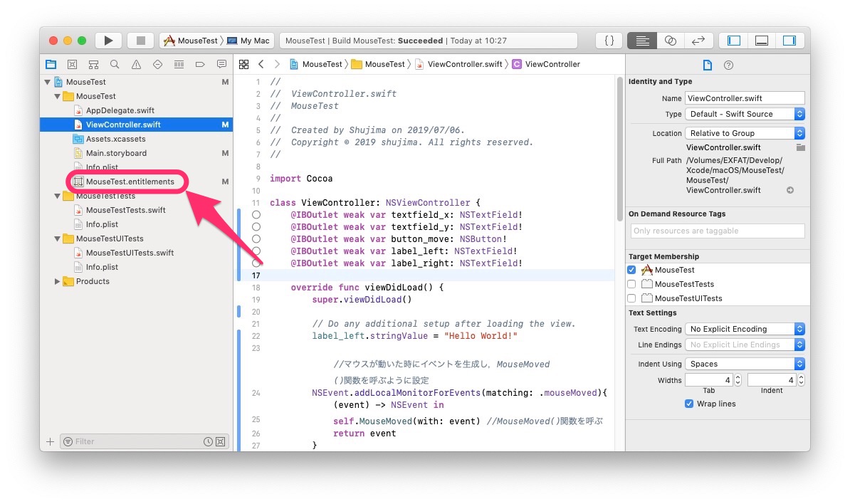This screenshot has width=850, height=504.
Task: Hide the right utilities inspector panel
Action: click(x=789, y=41)
